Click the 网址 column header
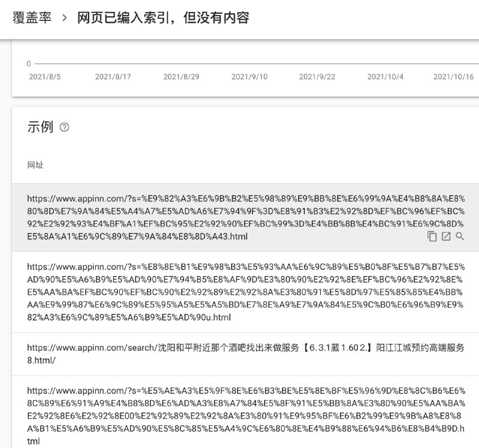Screen dimensions: 479x448 [36, 166]
